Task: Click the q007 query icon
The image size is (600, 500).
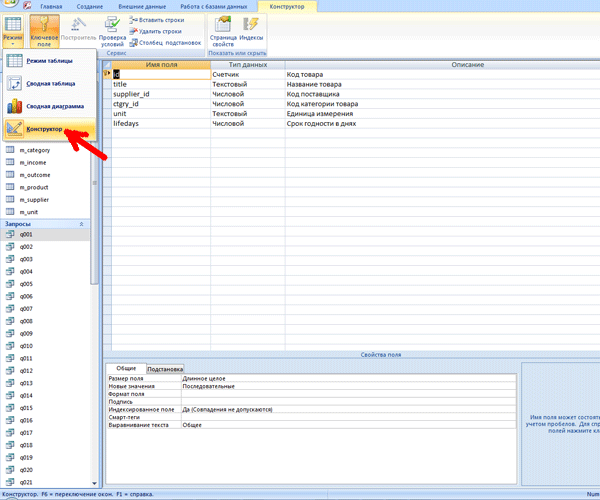Action: [10, 308]
